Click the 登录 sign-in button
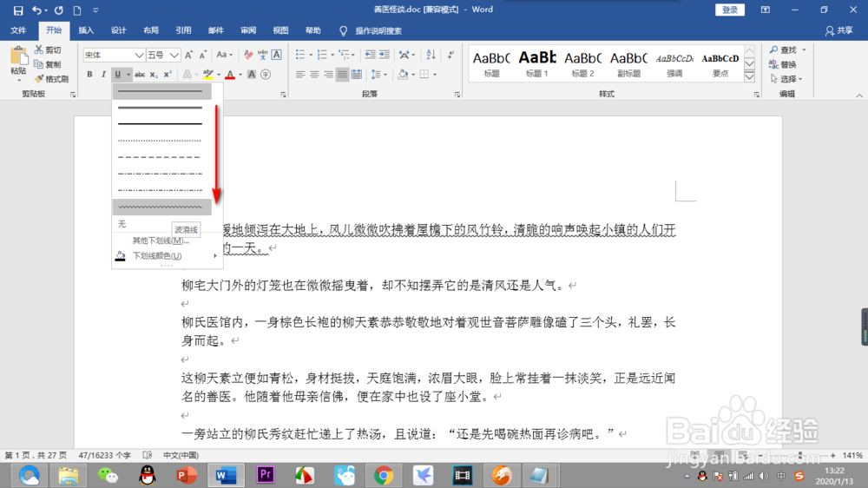This screenshot has width=868, height=488. click(730, 10)
